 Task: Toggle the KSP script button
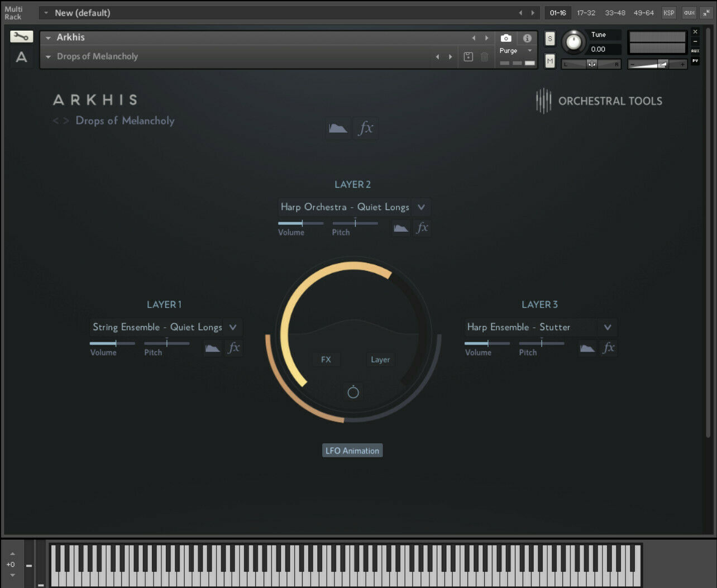coord(669,13)
